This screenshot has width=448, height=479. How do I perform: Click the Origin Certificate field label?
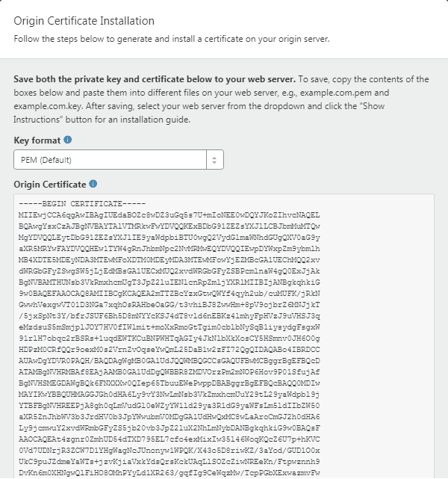pyautogui.click(x=50, y=185)
